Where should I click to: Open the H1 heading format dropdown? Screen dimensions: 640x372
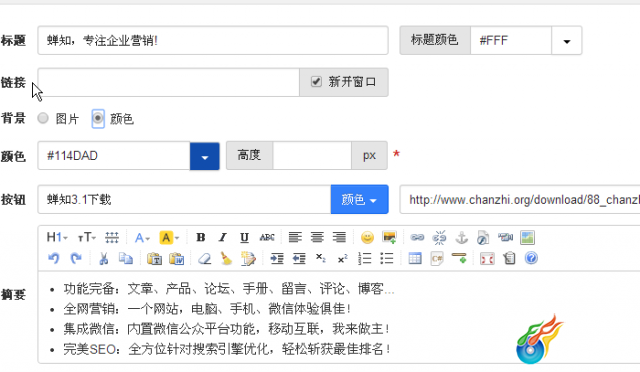(x=57, y=237)
